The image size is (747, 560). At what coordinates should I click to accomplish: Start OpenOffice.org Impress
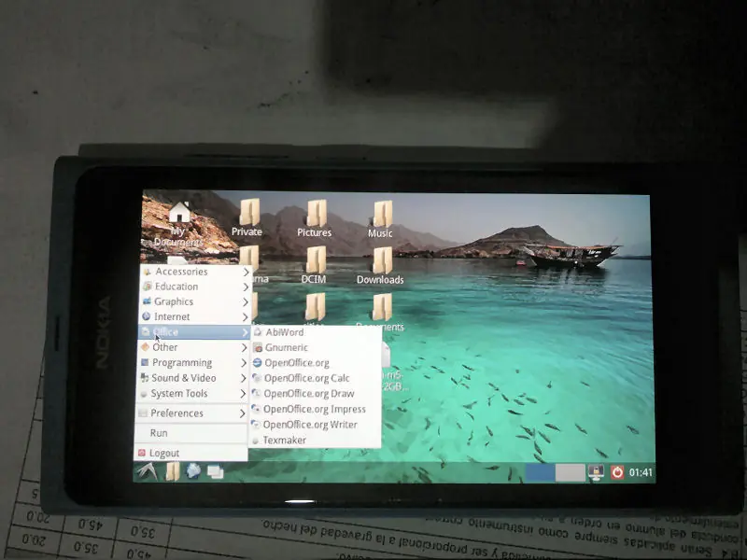point(316,409)
